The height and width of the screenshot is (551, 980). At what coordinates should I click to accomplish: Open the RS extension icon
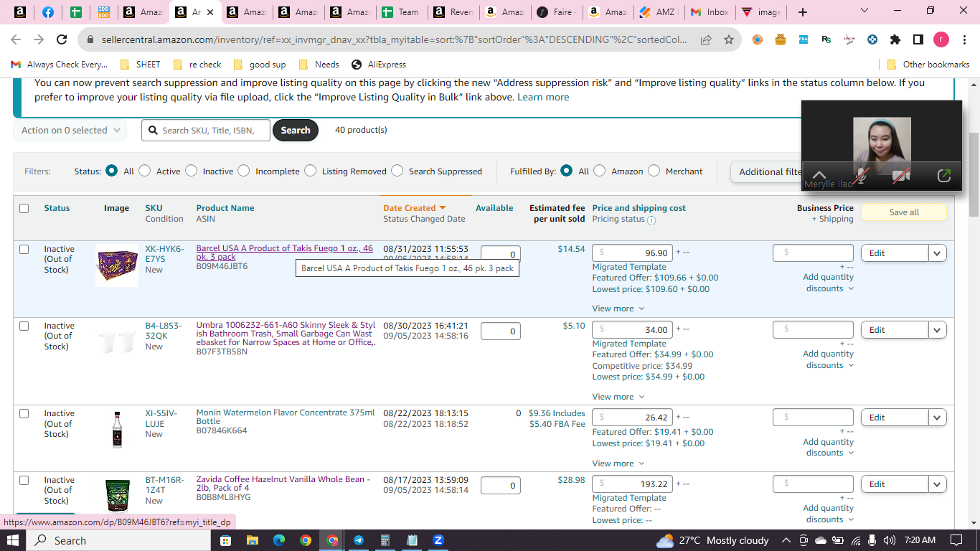click(826, 39)
